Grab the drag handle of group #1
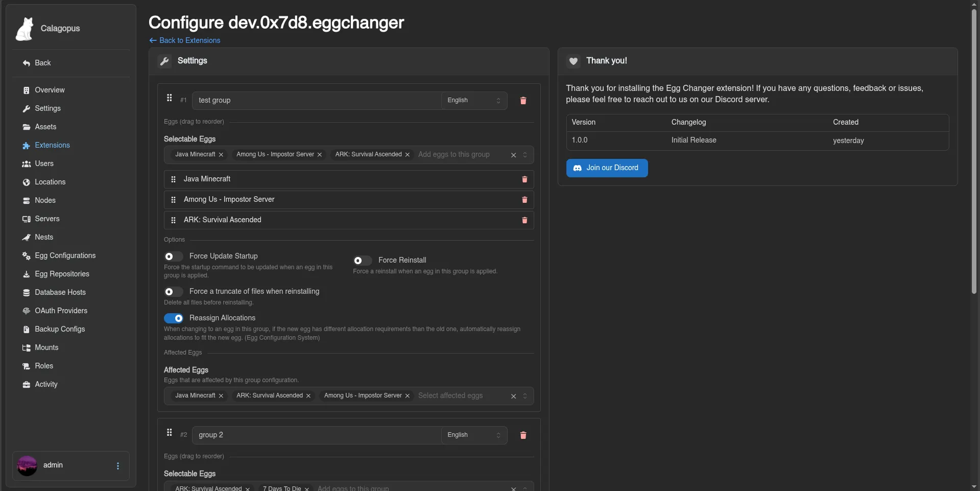 point(170,98)
